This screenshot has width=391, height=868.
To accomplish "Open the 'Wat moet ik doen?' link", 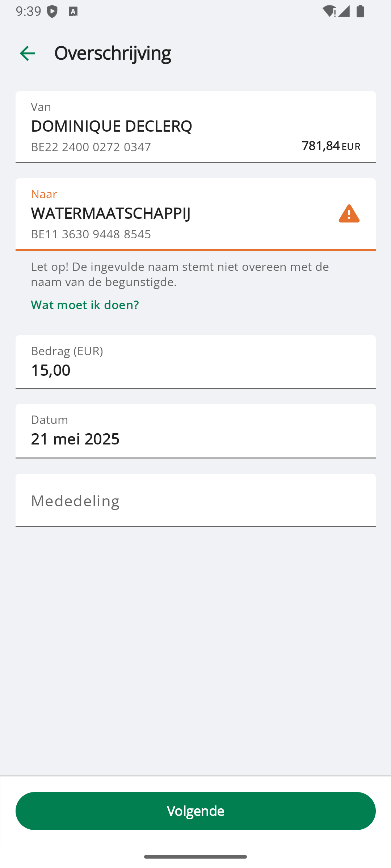I will click(85, 305).
